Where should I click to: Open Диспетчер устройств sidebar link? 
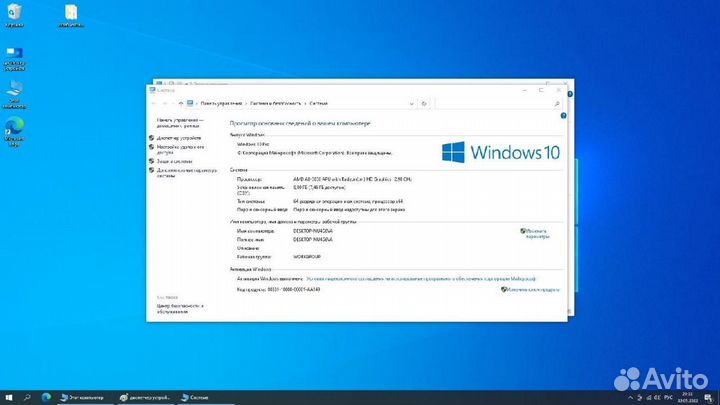coord(179,138)
